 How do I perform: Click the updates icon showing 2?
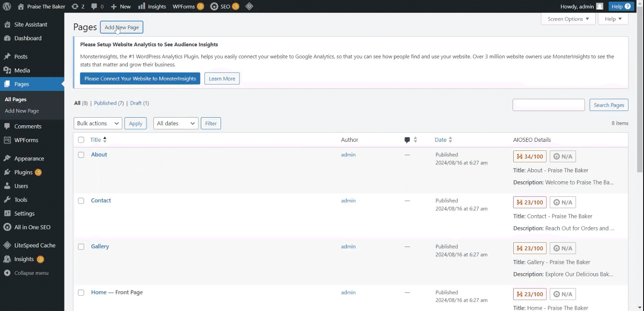75,6
